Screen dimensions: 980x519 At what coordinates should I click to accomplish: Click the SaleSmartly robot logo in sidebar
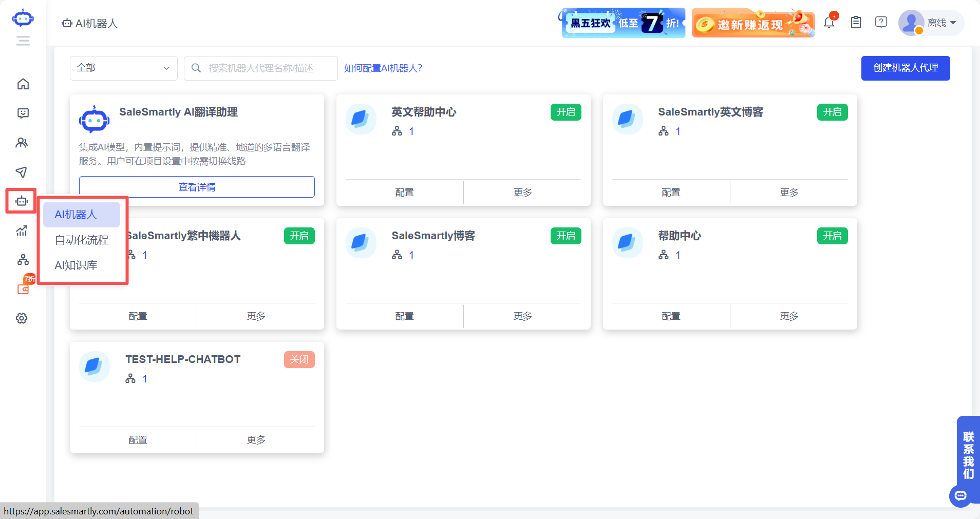pyautogui.click(x=23, y=18)
